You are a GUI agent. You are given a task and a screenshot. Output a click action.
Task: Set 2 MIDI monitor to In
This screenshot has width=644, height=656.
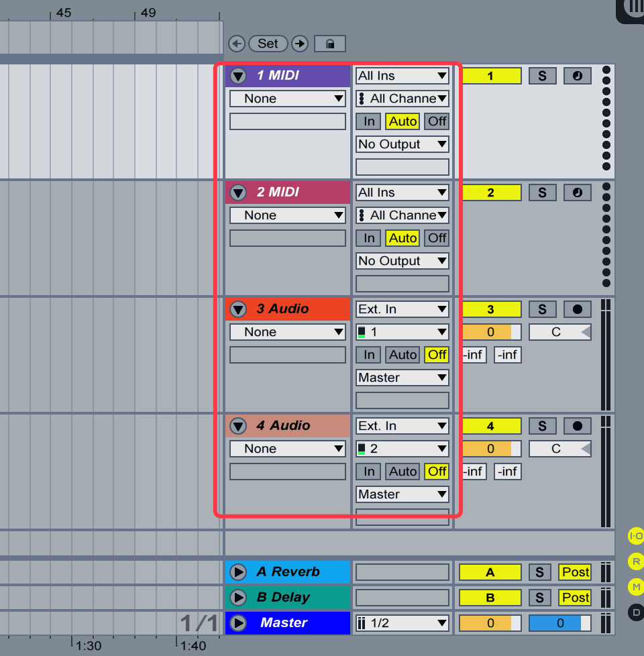(369, 238)
